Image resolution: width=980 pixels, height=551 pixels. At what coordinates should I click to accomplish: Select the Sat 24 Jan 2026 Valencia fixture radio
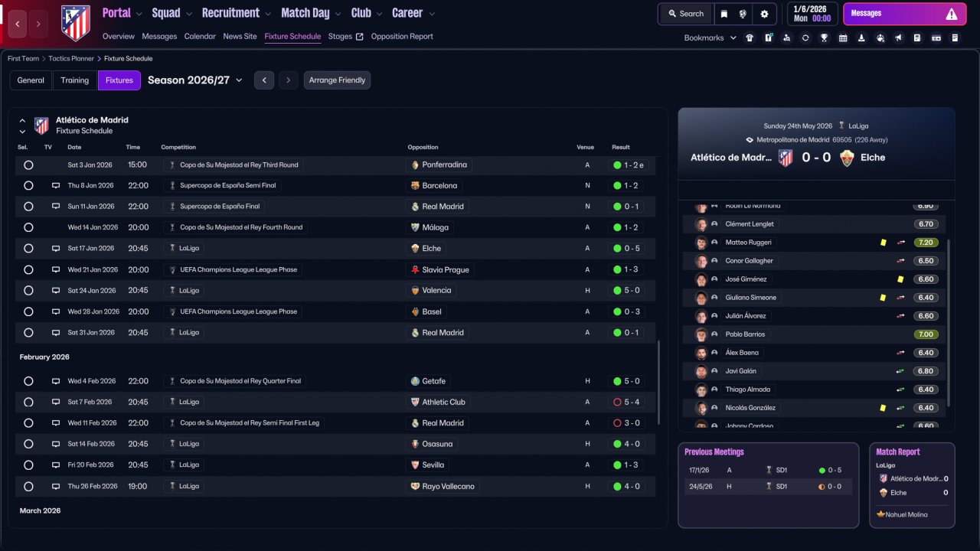click(28, 291)
